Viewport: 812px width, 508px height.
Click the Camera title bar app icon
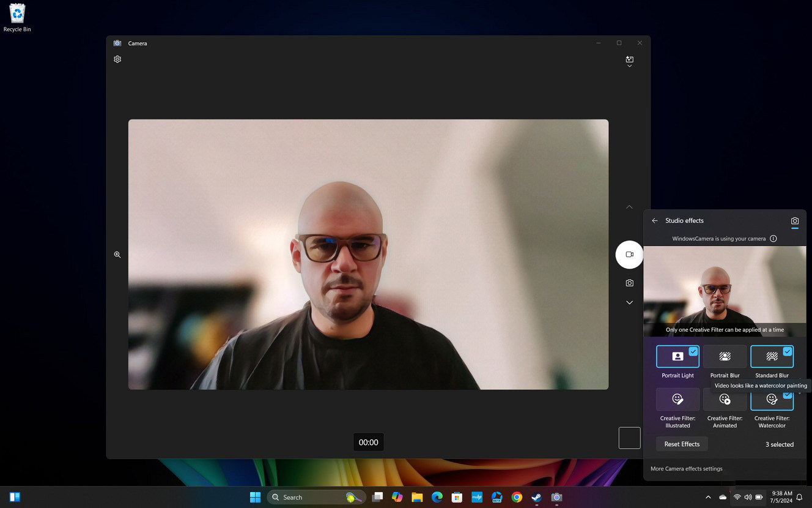[117, 43]
